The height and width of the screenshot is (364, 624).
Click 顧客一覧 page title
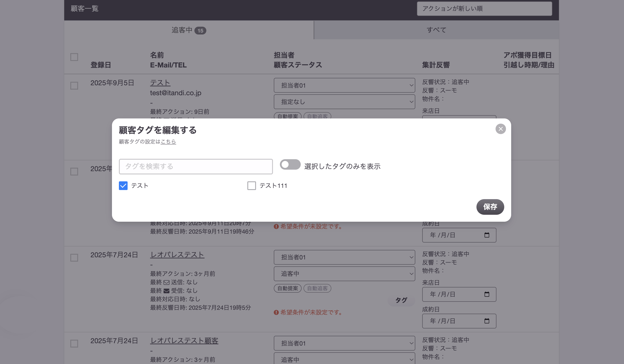click(84, 9)
